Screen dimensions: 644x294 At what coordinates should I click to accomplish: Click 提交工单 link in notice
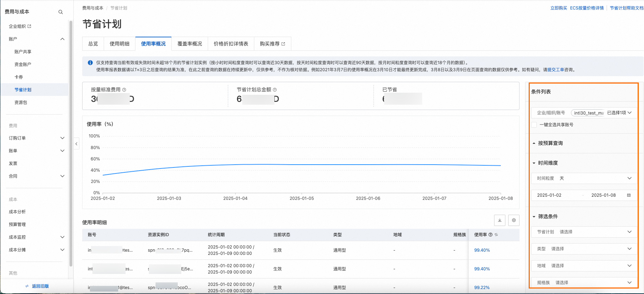[x=556, y=70]
